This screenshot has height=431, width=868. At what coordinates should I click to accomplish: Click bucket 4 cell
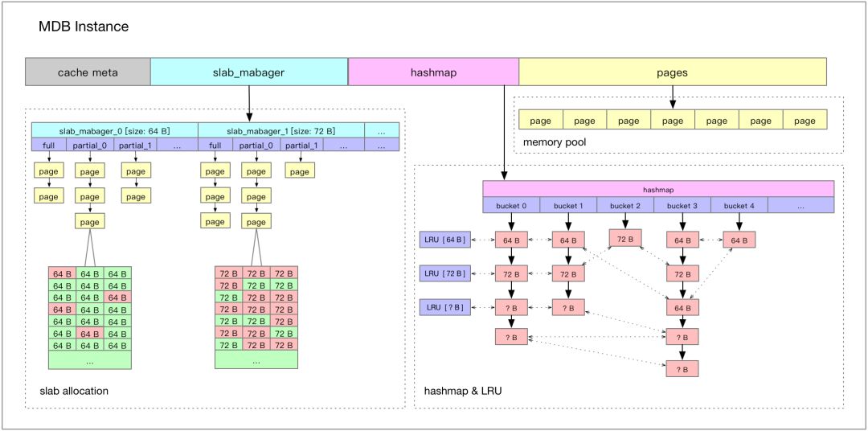pos(739,205)
